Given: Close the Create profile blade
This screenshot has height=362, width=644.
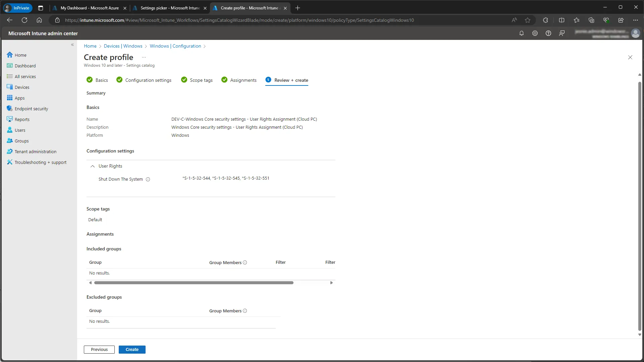Looking at the screenshot, I should [x=630, y=57].
